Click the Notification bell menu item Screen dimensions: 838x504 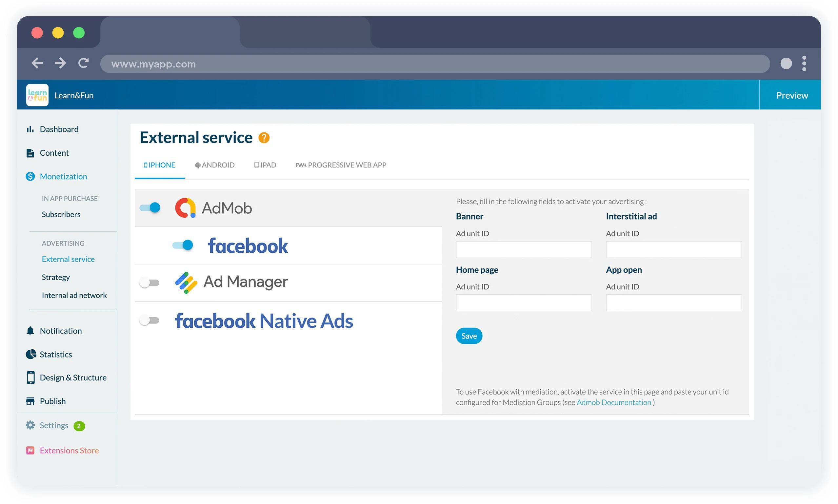tap(60, 331)
